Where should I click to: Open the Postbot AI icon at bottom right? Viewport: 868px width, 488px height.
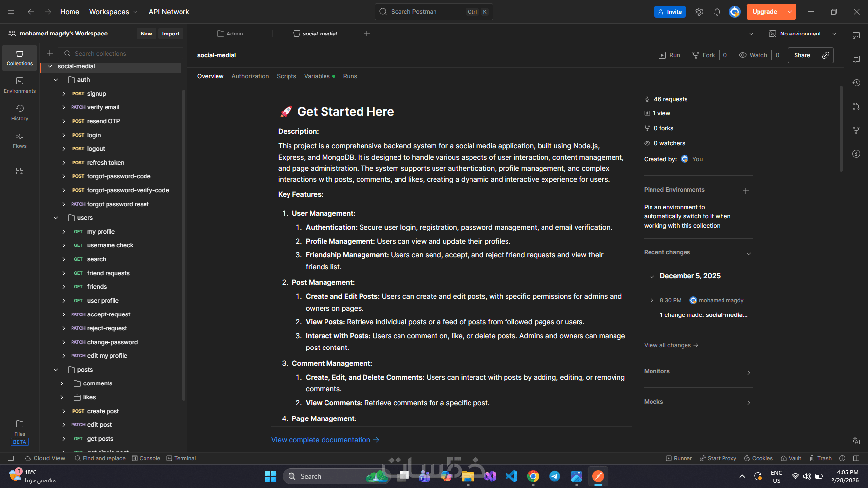856,441
